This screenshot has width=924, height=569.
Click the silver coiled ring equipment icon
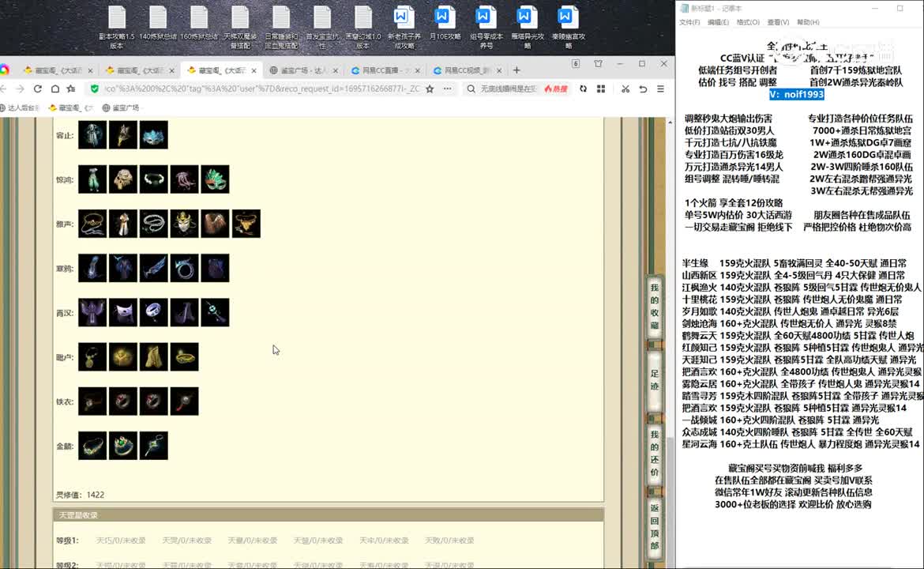coord(185,268)
